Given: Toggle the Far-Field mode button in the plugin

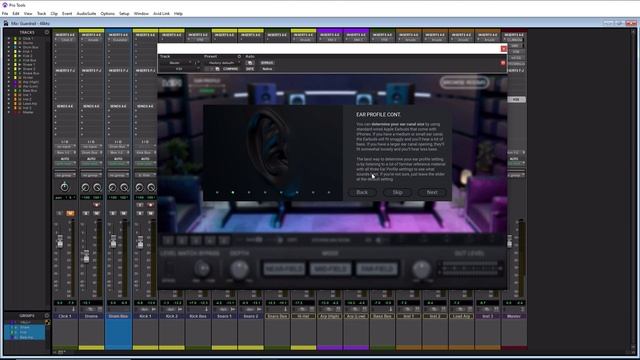Looking at the screenshot, I should pyautogui.click(x=377, y=269).
